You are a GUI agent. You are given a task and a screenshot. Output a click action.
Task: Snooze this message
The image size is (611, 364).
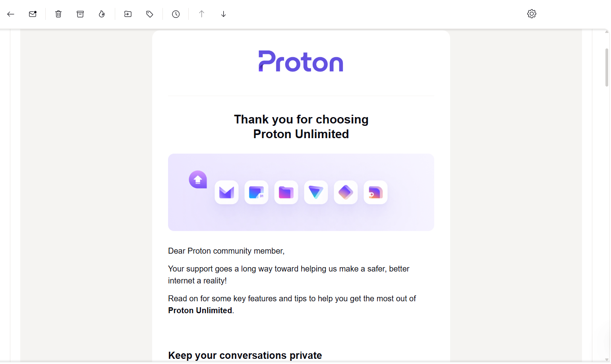click(176, 14)
